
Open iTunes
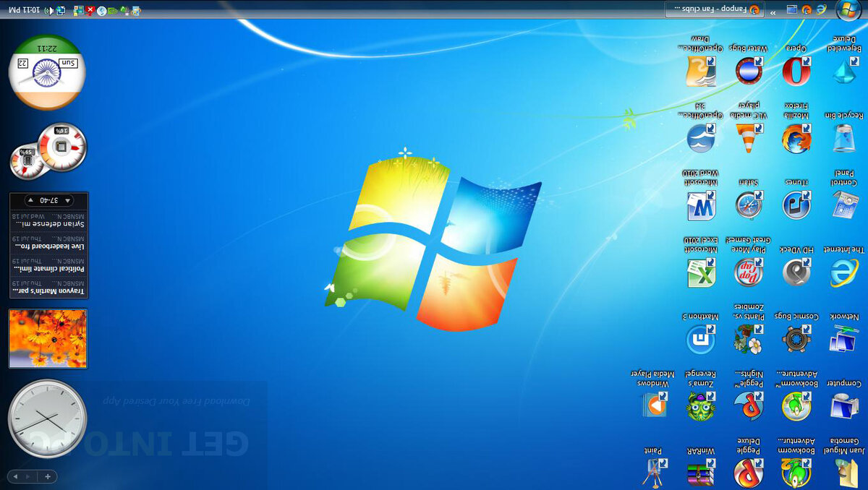coord(796,206)
